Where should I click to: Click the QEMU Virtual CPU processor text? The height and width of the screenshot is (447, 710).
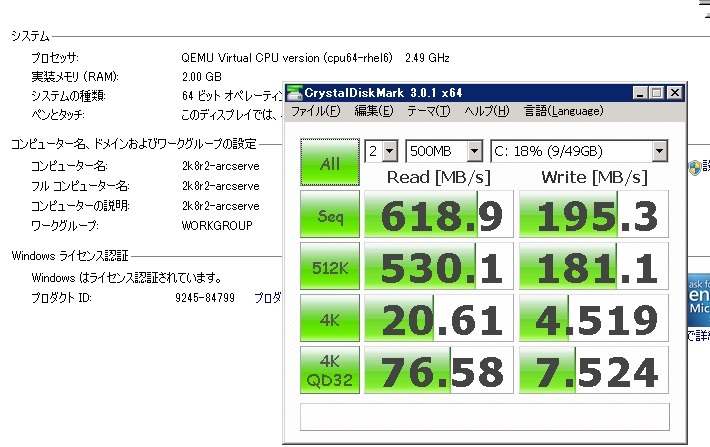click(315, 58)
